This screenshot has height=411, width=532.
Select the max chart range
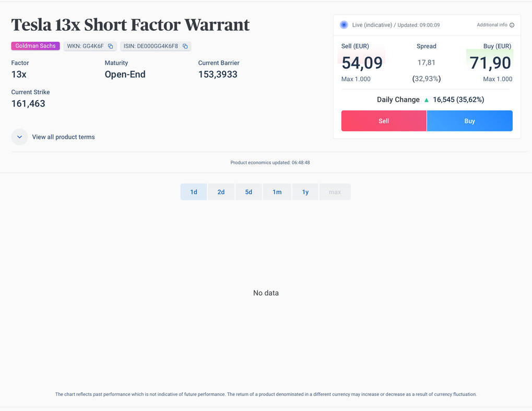point(335,192)
